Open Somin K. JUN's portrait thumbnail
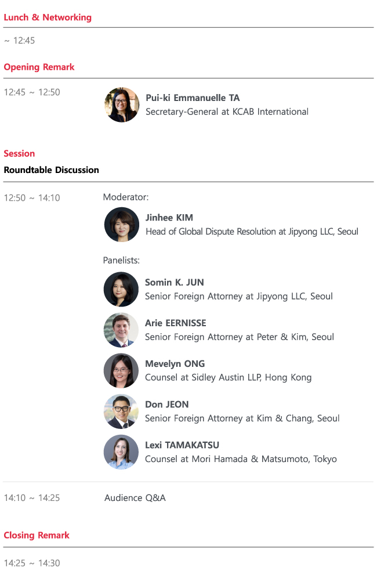Viewport: 377px width, 588px height. click(x=121, y=289)
